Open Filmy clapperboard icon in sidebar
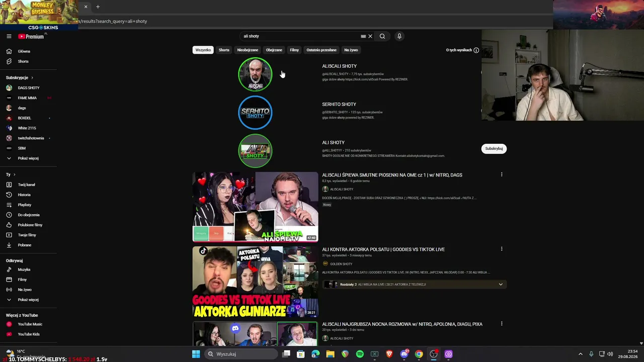Image resolution: width=644 pixels, height=362 pixels. (9, 280)
